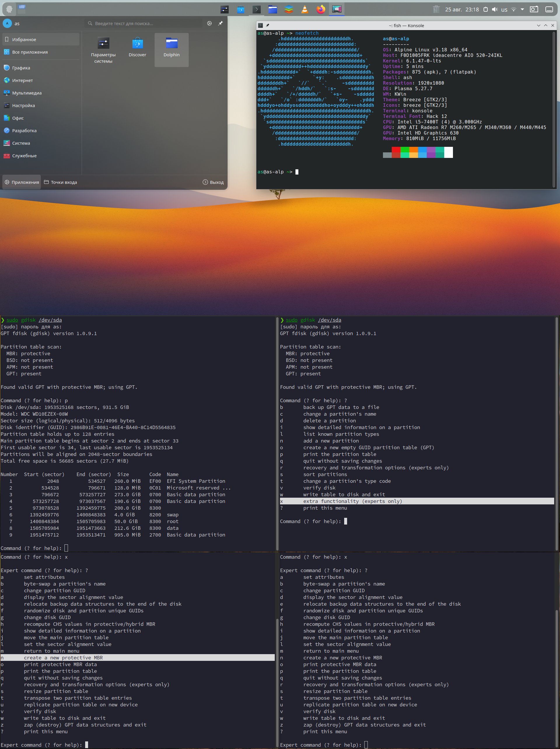Open Dolphin file manager in favorites
Viewport: 560px width, 749px height.
171,48
